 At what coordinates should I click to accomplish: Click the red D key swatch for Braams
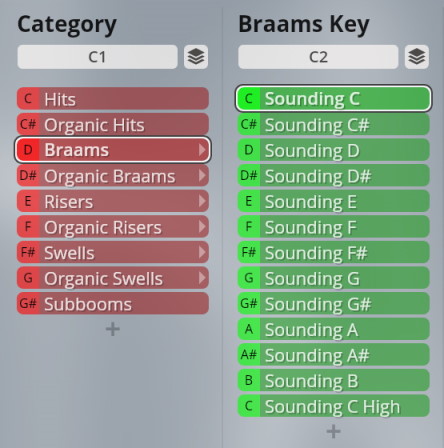tap(28, 150)
